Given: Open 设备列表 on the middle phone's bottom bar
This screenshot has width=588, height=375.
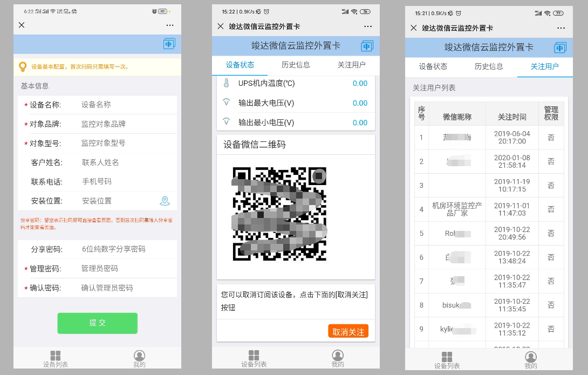Looking at the screenshot, I should 254,359.
